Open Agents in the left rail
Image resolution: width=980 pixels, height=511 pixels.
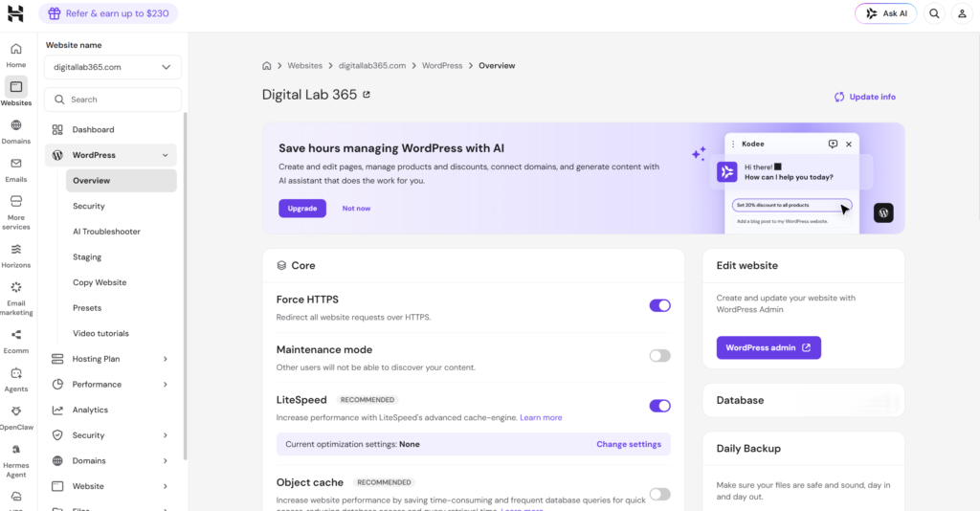(15, 380)
